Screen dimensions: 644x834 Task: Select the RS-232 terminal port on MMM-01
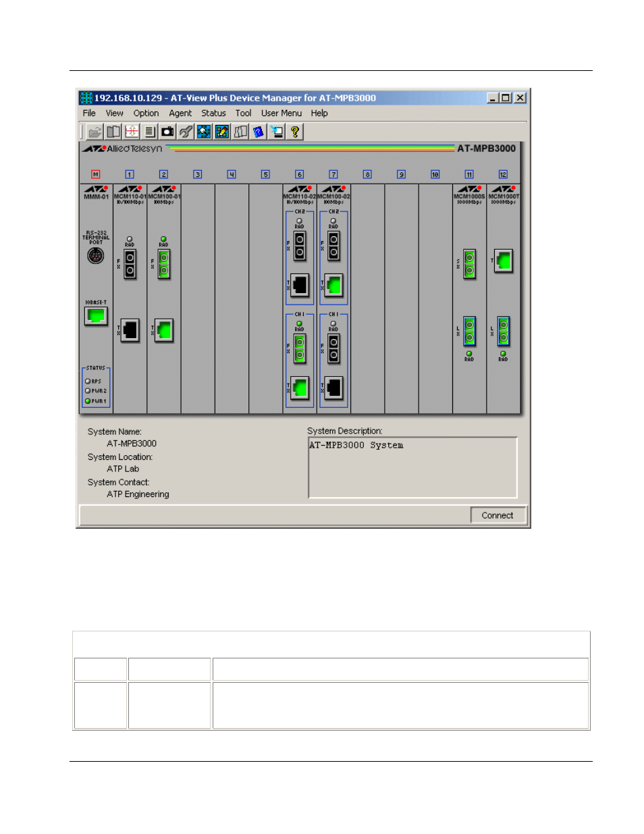96,256
